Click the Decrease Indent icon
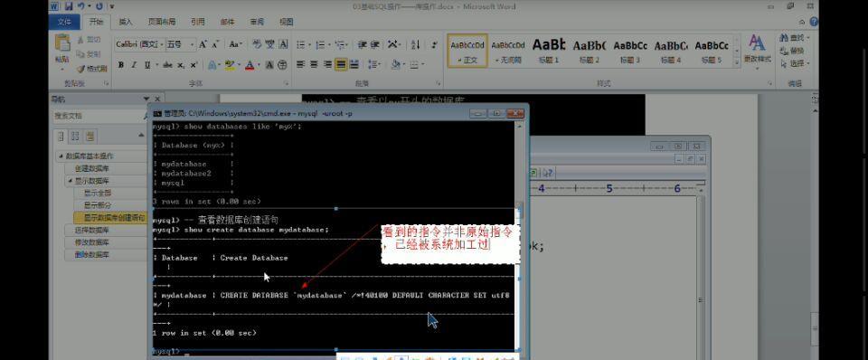868x360 pixels. pyautogui.click(x=362, y=45)
